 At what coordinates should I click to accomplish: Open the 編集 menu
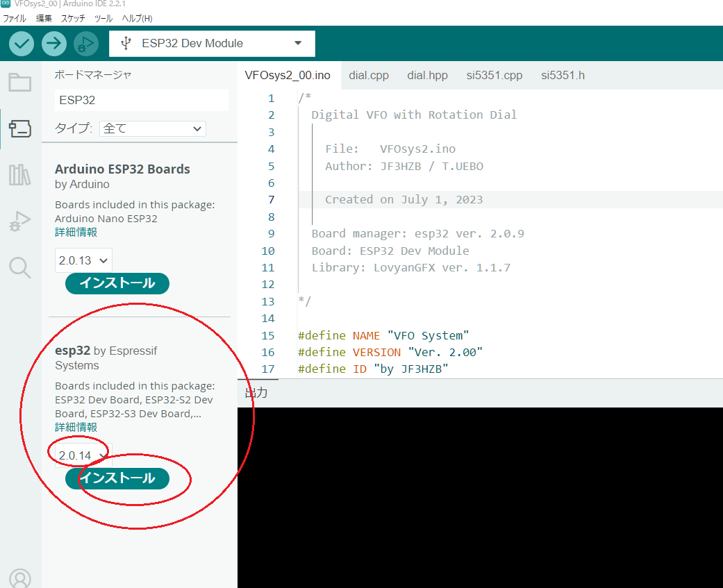pyautogui.click(x=44, y=19)
